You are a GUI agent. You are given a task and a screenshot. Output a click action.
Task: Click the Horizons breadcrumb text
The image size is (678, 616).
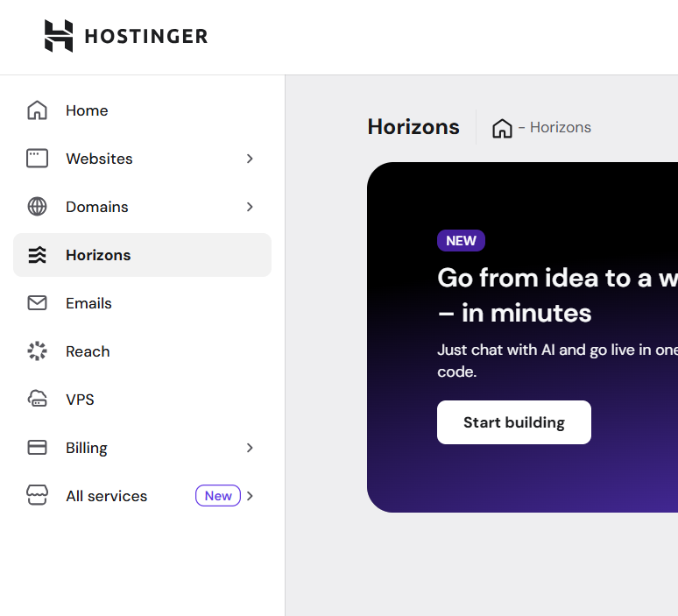click(x=561, y=128)
